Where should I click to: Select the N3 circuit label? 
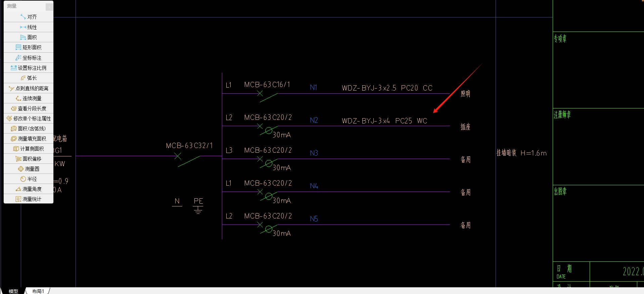click(314, 153)
